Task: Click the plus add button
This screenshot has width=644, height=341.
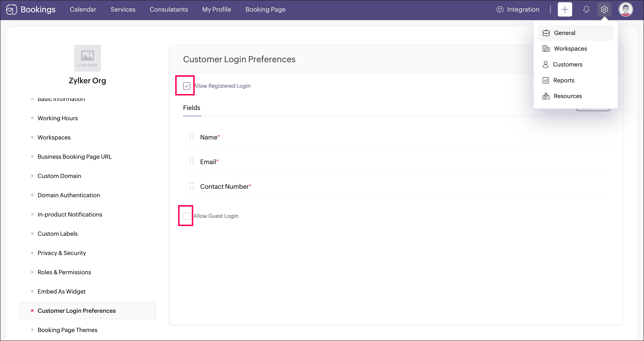Action: click(x=565, y=9)
